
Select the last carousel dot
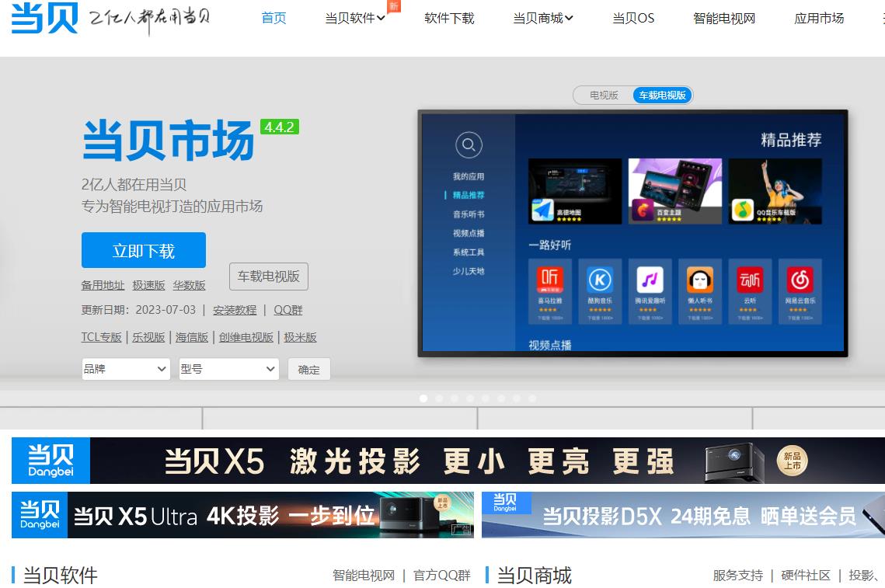pyautogui.click(x=531, y=398)
